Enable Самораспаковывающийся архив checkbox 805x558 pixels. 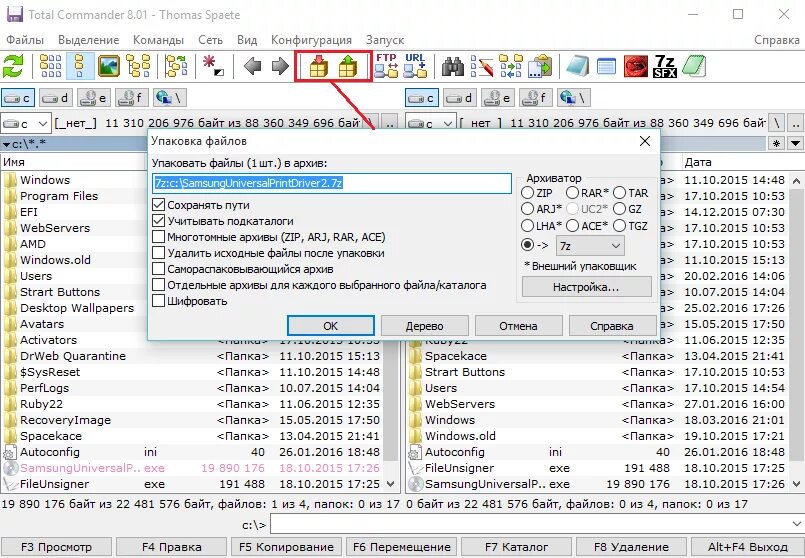(159, 269)
